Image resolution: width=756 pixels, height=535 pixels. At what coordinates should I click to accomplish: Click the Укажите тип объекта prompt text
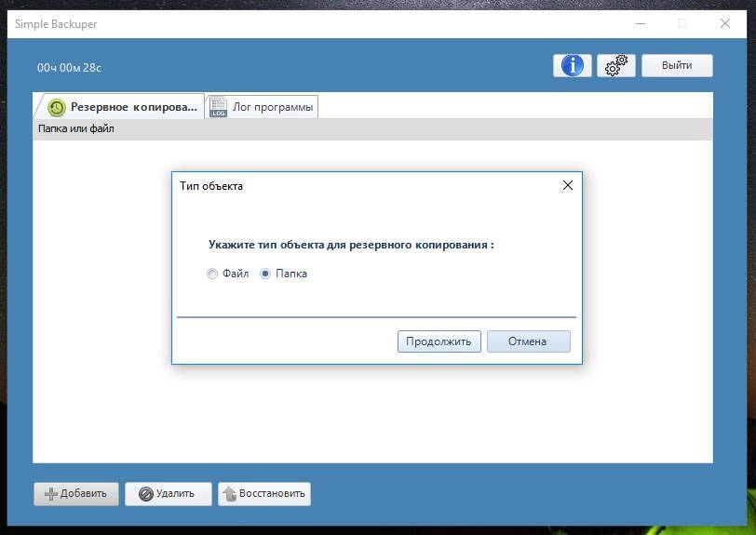tap(351, 245)
